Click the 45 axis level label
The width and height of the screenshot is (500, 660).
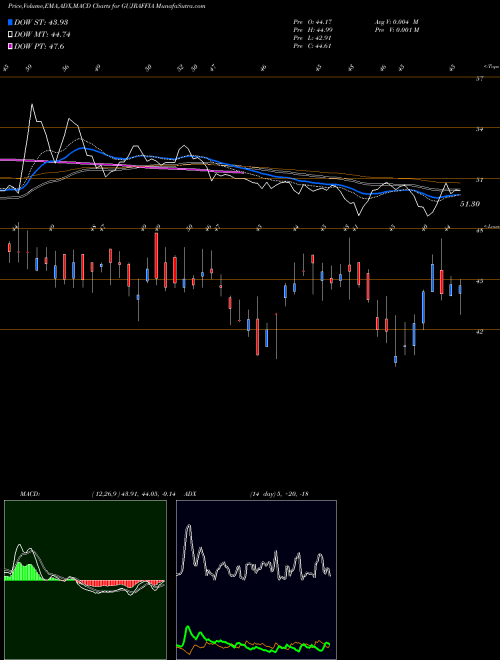click(479, 281)
